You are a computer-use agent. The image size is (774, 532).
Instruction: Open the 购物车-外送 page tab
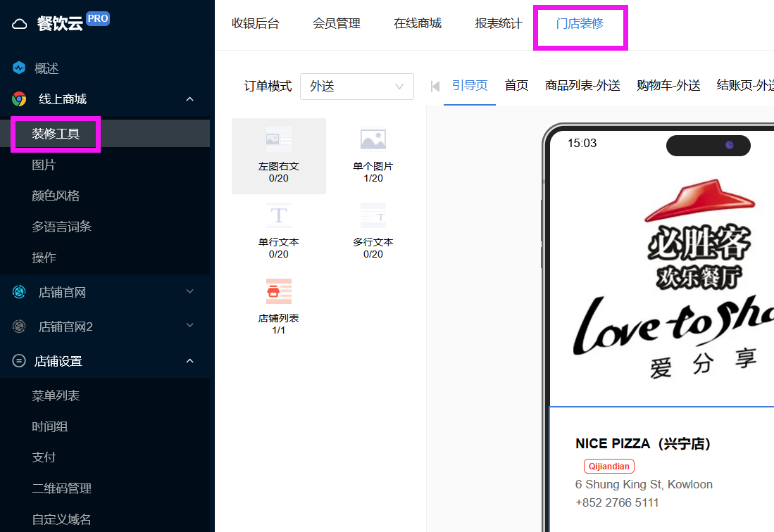pyautogui.click(x=668, y=85)
